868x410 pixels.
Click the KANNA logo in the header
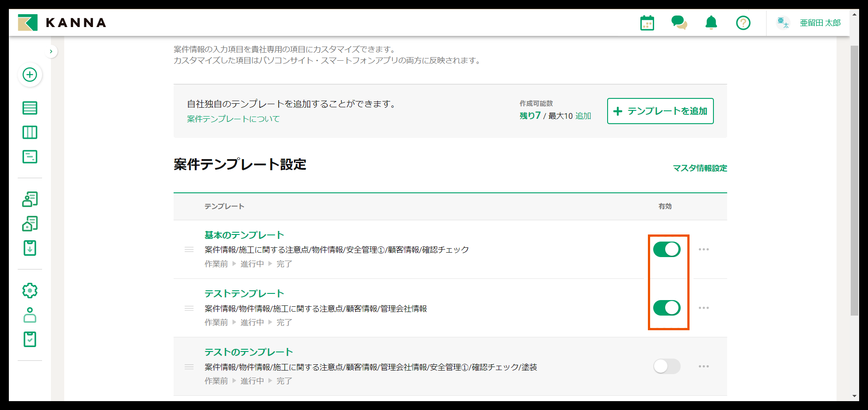coord(62,23)
